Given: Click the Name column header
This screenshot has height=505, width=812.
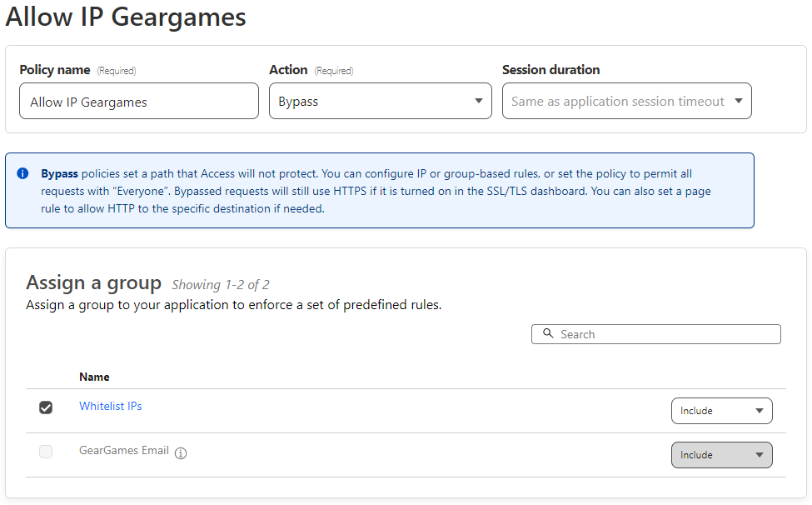Looking at the screenshot, I should tap(94, 377).
